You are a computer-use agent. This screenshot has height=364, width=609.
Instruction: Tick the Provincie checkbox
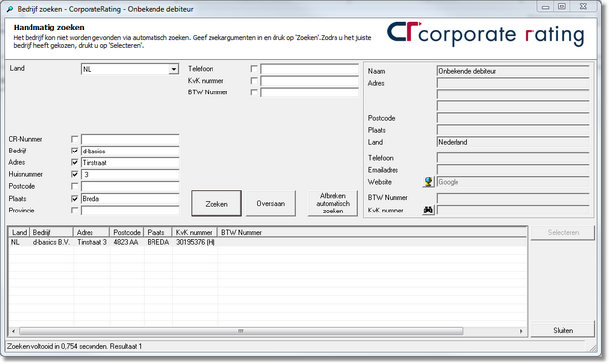pos(74,211)
